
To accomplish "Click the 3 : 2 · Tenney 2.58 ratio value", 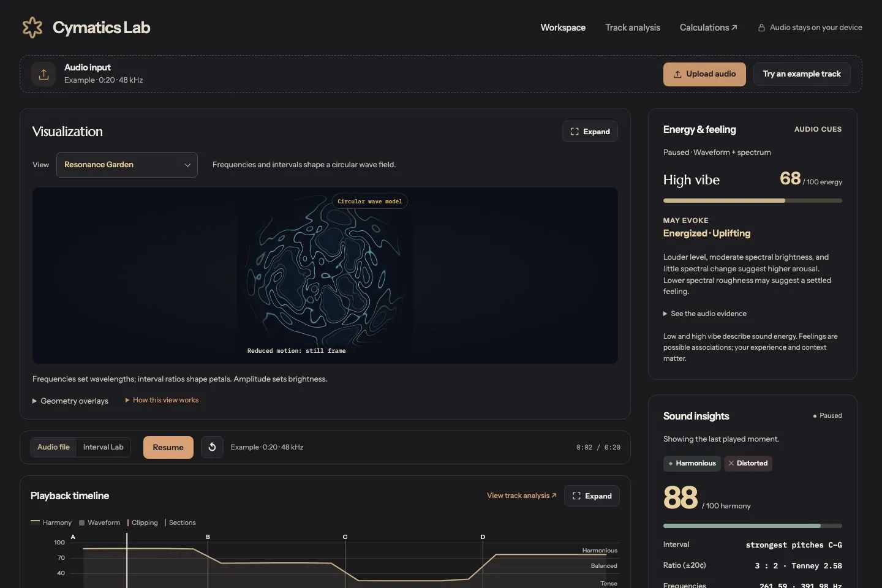I will [799, 566].
